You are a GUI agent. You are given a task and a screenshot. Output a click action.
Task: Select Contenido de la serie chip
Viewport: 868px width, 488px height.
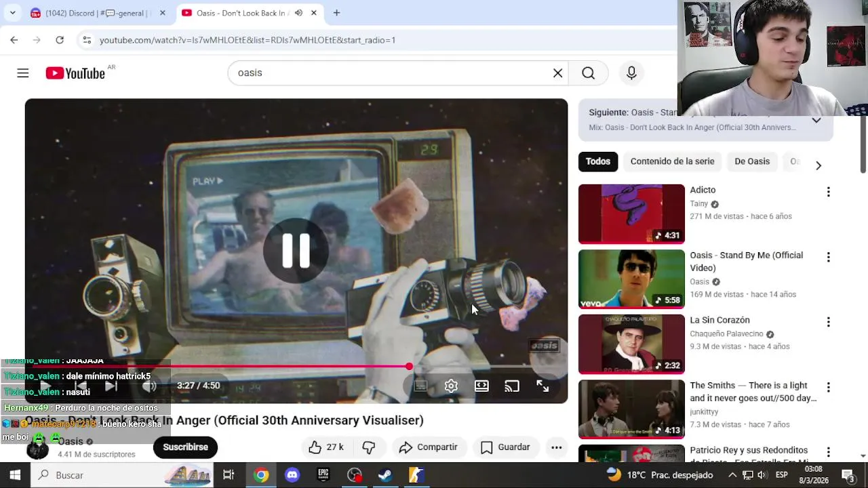pyautogui.click(x=672, y=161)
